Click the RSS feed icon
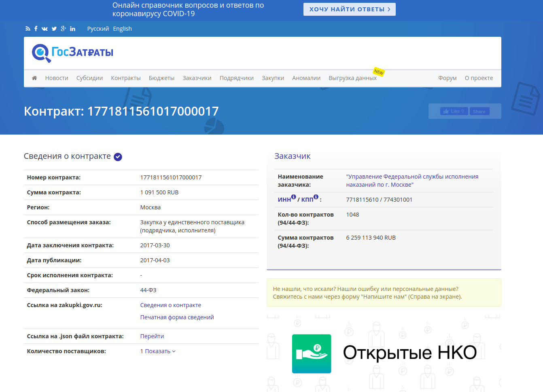 (x=28, y=29)
